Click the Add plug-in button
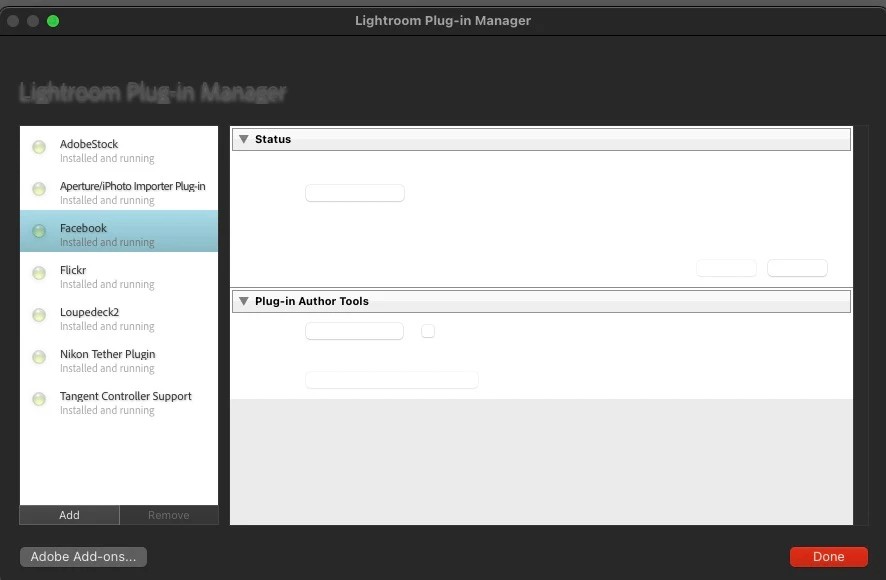Viewport: 886px width, 580px height. pos(70,515)
